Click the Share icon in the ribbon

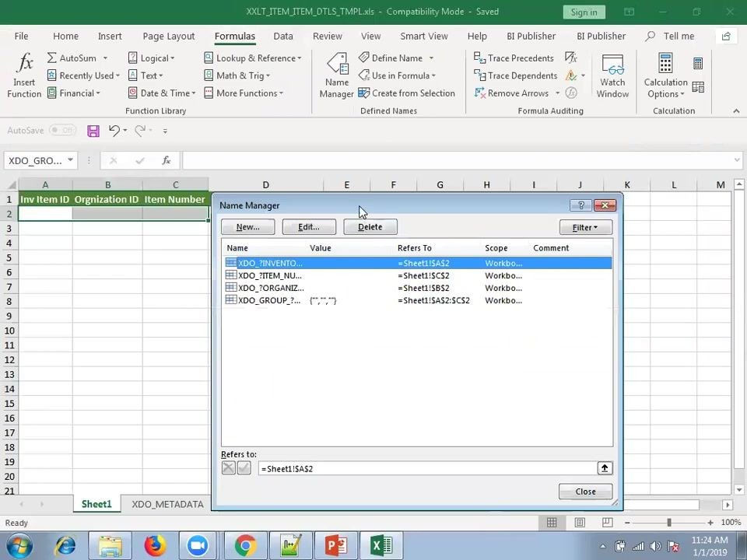click(726, 37)
